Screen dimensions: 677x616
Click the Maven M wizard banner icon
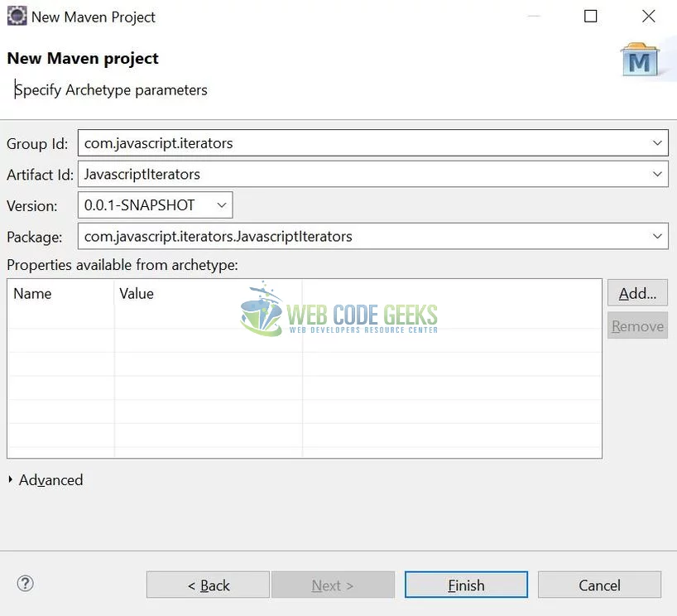640,60
